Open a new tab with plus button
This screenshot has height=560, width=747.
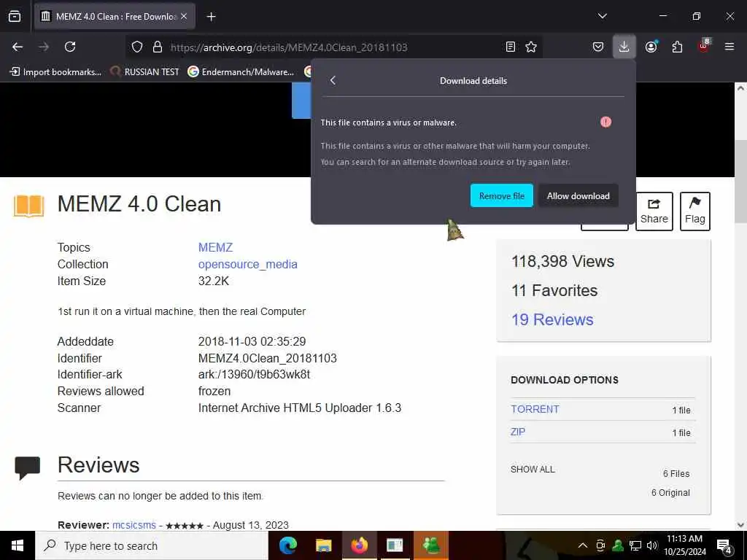coord(211,17)
